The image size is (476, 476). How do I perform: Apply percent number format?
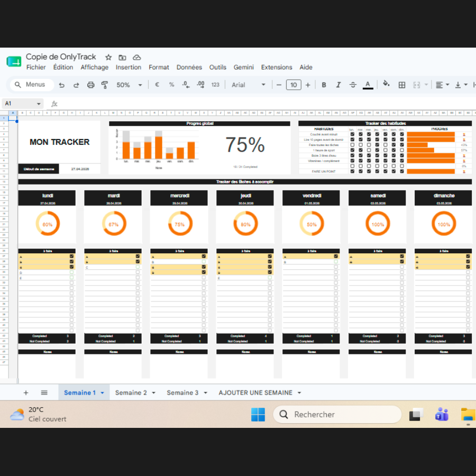click(171, 85)
